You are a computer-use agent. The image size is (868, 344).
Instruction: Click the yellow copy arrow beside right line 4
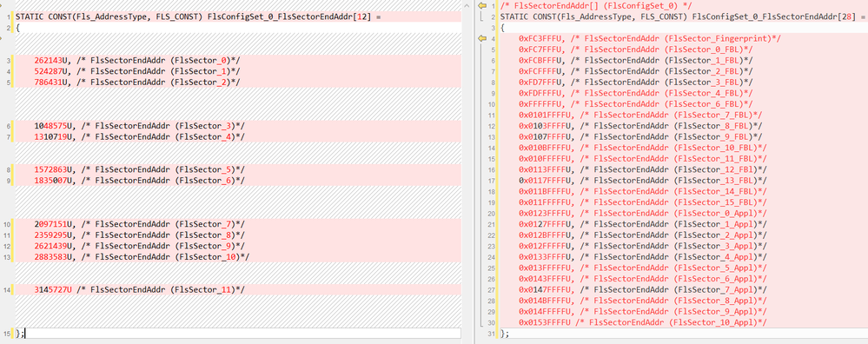[483, 39]
